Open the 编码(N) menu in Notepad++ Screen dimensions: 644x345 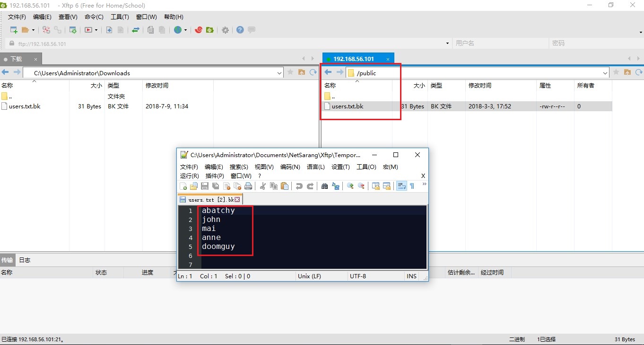pos(290,167)
